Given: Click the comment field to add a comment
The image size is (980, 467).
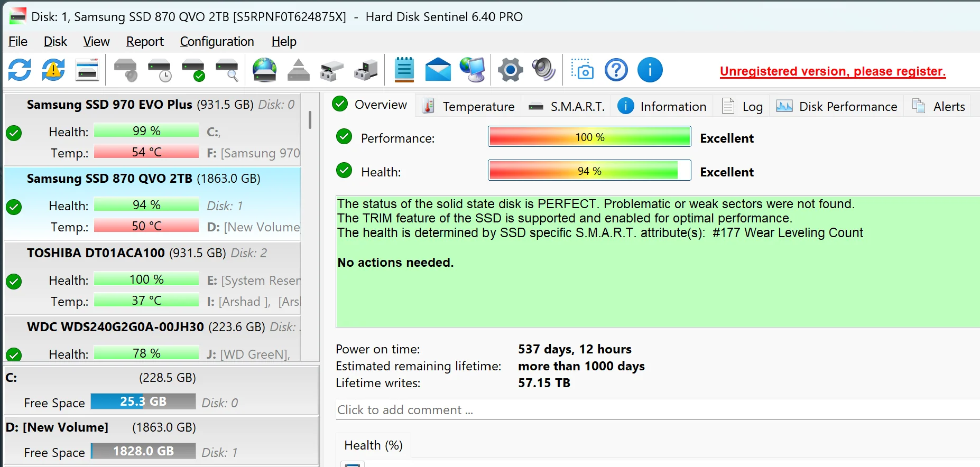Looking at the screenshot, I should tap(658, 410).
